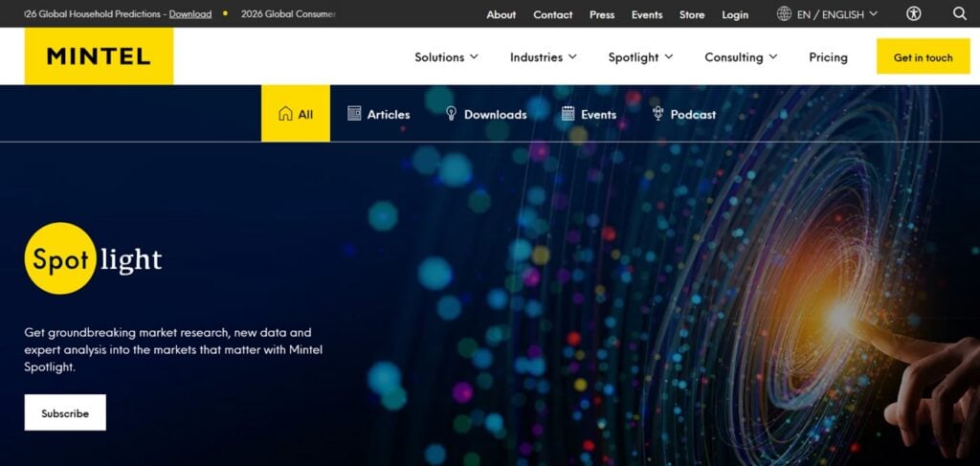Expand the Solutions menu
980x466 pixels.
pos(446,56)
